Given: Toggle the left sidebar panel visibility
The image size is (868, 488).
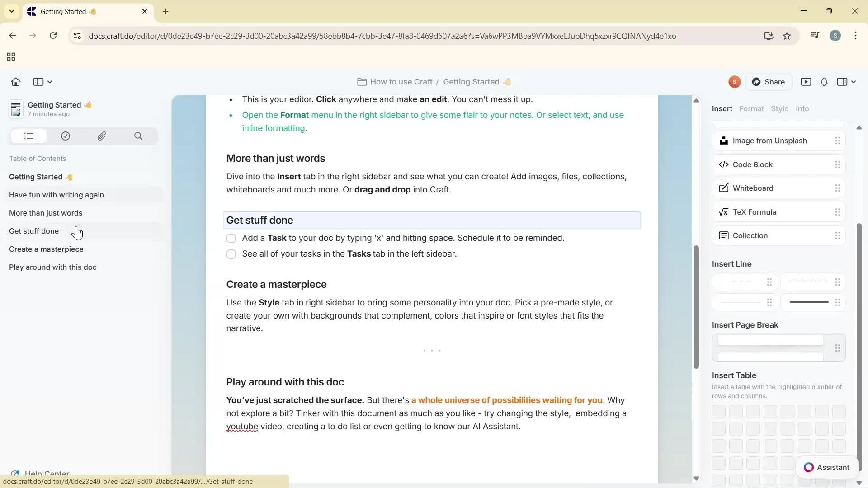Looking at the screenshot, I should point(37,82).
